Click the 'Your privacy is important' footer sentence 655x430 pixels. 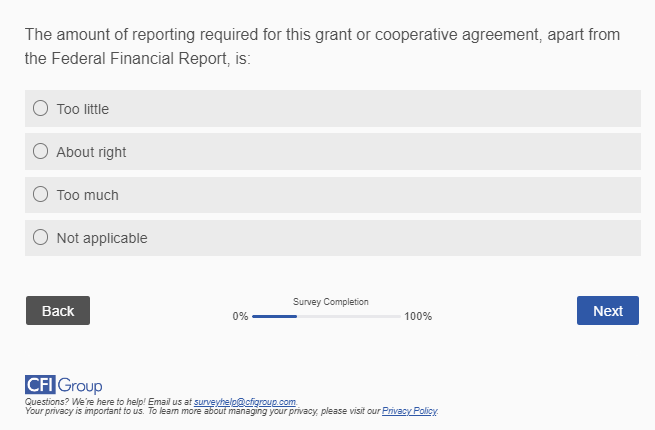coord(200,411)
